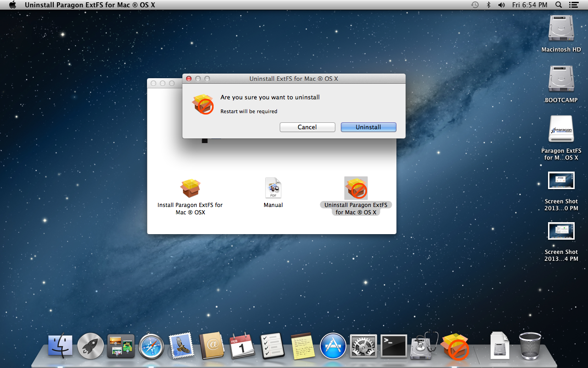Open the Mail app in the Dock

click(x=181, y=346)
